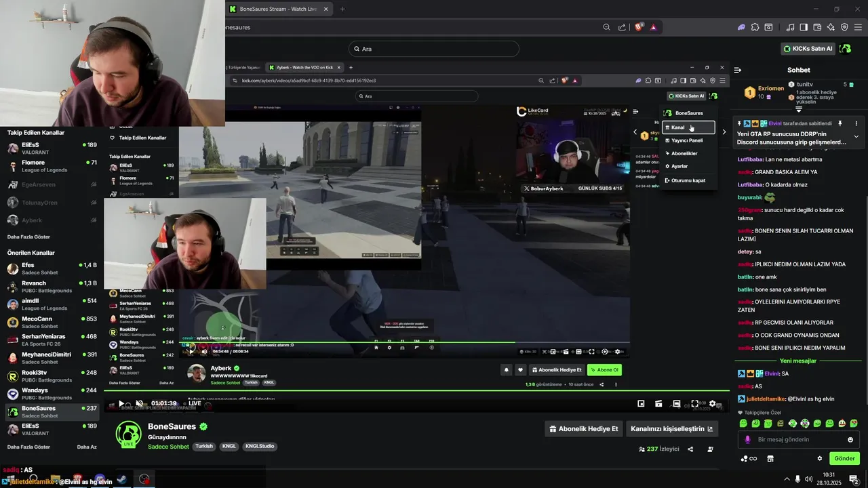Click Abonelik Hediye Et under BoneSaures title
868x488 pixels.
pyautogui.click(x=584, y=429)
